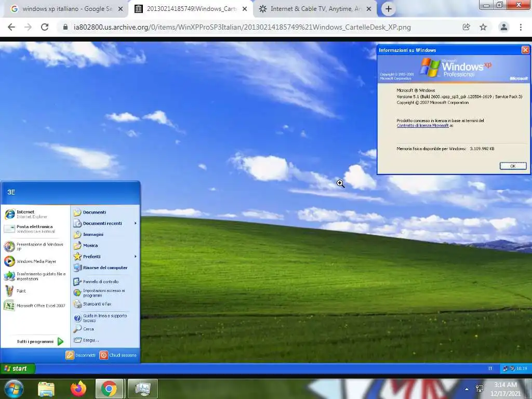
Task: Expand Tutti i programmi
Action: click(x=40, y=341)
